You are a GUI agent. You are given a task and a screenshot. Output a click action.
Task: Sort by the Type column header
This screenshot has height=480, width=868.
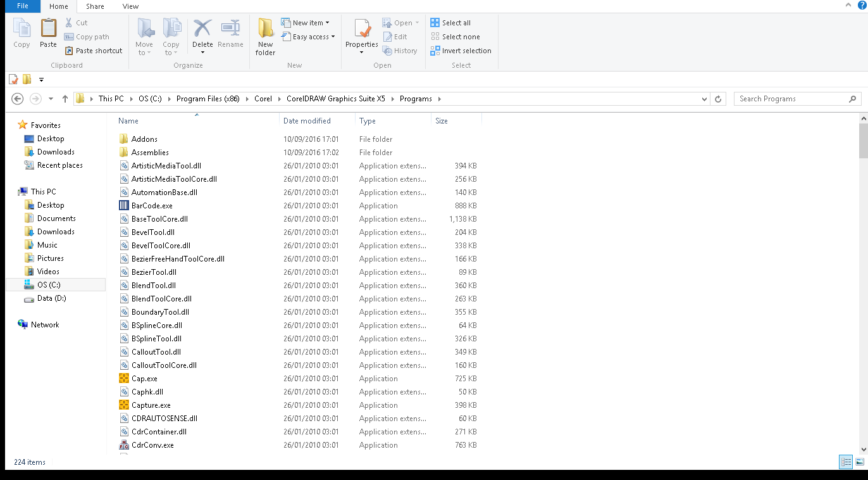[368, 121]
